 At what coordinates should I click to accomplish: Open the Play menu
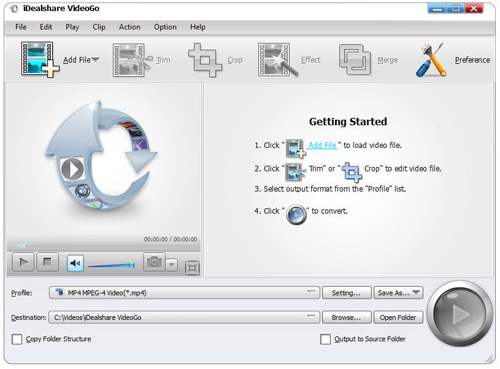pyautogui.click(x=72, y=27)
